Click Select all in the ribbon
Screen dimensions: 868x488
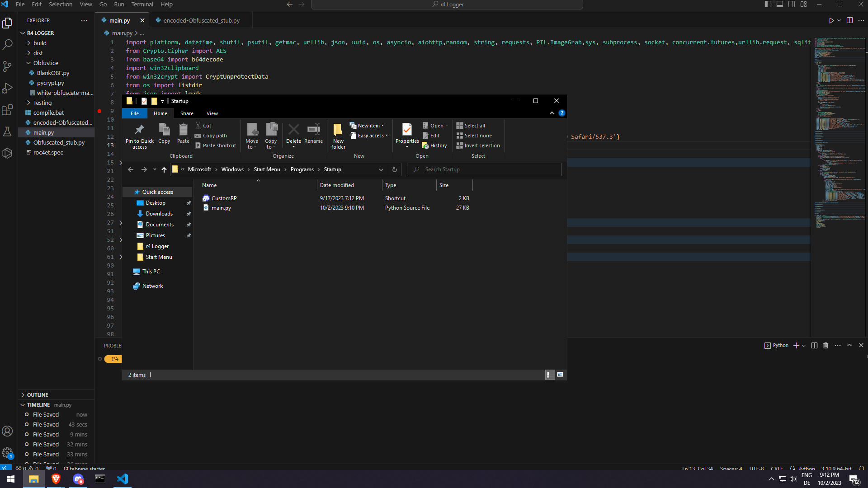tap(471, 126)
